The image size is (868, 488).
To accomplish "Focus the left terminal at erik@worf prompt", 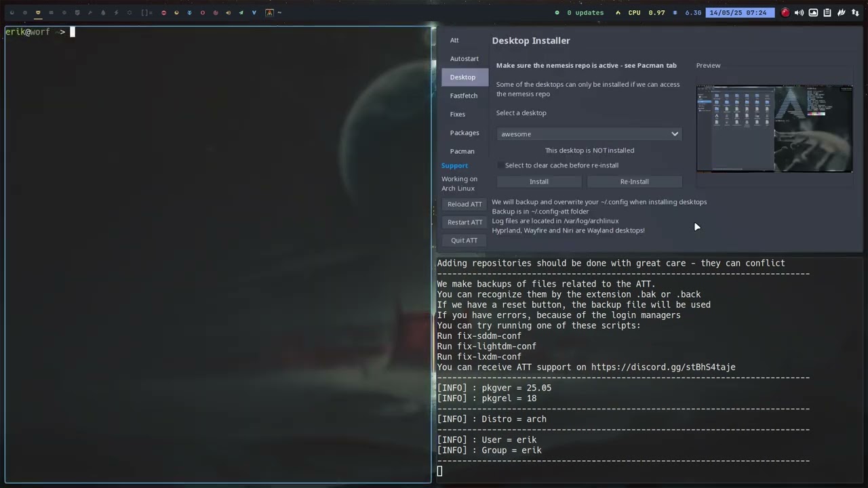I will pos(217,255).
